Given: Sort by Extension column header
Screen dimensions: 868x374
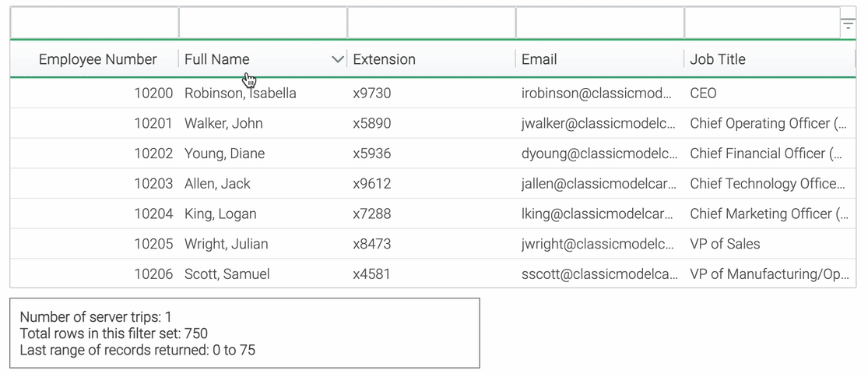Looking at the screenshot, I should point(432,59).
